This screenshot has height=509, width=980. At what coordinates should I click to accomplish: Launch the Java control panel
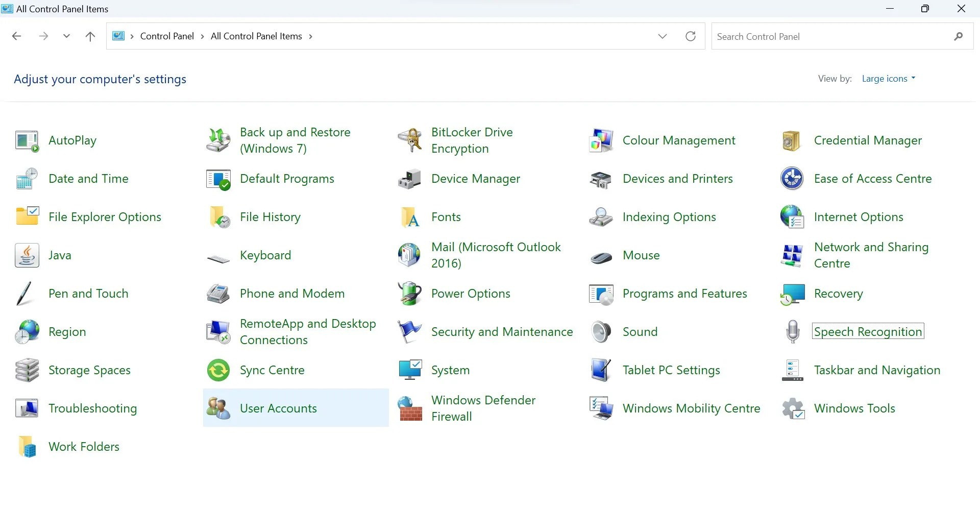coord(60,255)
